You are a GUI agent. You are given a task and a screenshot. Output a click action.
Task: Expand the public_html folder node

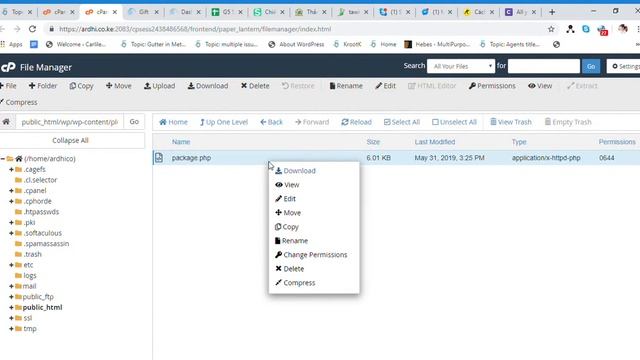click(11, 307)
